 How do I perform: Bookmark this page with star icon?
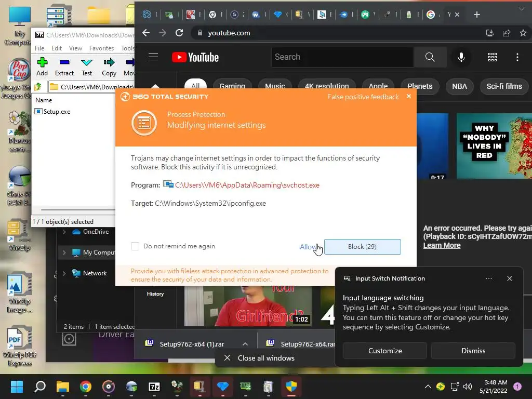click(x=523, y=33)
